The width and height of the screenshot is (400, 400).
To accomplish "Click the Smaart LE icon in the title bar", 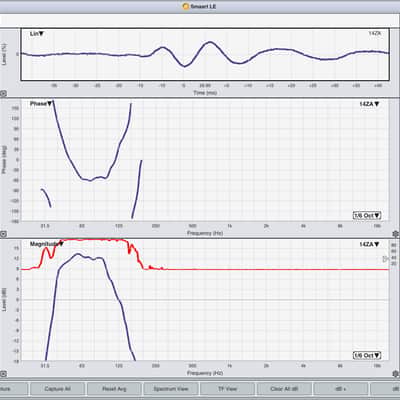I will 186,6.
